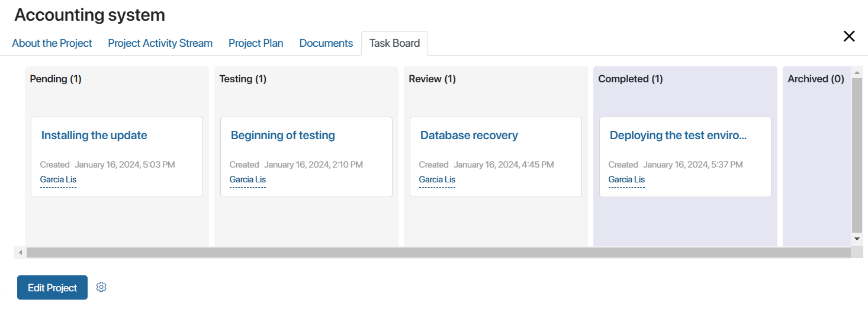868x315 pixels.
Task: Go to the Project Plan tab
Action: (x=256, y=43)
